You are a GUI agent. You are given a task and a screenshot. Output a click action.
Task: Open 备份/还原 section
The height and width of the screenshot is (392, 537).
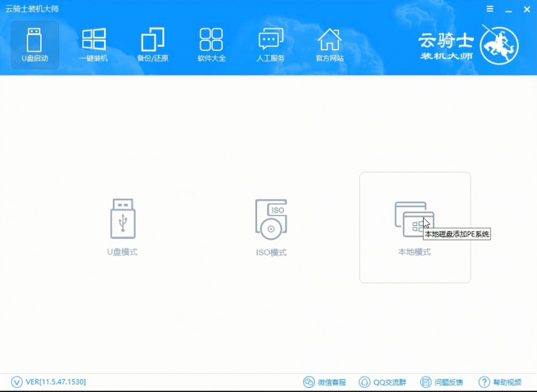coord(152,45)
